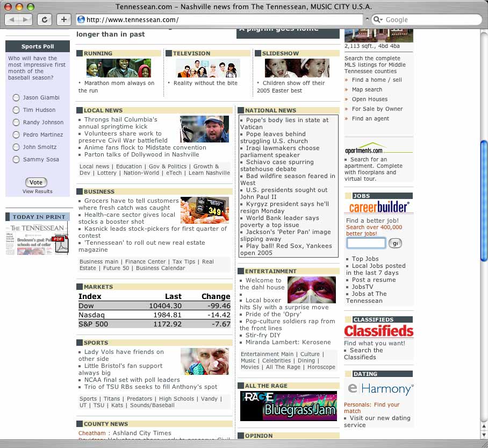Screen dimensions: 488x448
Task: Open the Easter slideshow children photo
Action: click(x=297, y=68)
